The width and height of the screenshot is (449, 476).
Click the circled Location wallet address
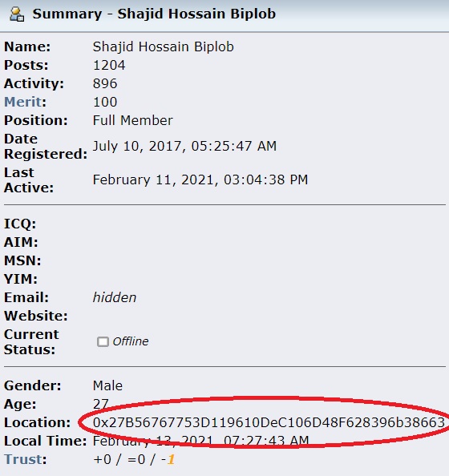[269, 422]
